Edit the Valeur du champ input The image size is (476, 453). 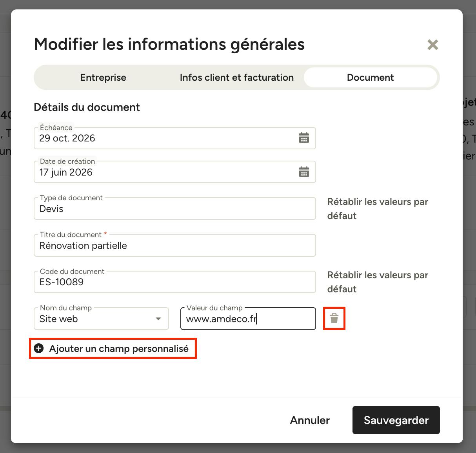click(248, 319)
